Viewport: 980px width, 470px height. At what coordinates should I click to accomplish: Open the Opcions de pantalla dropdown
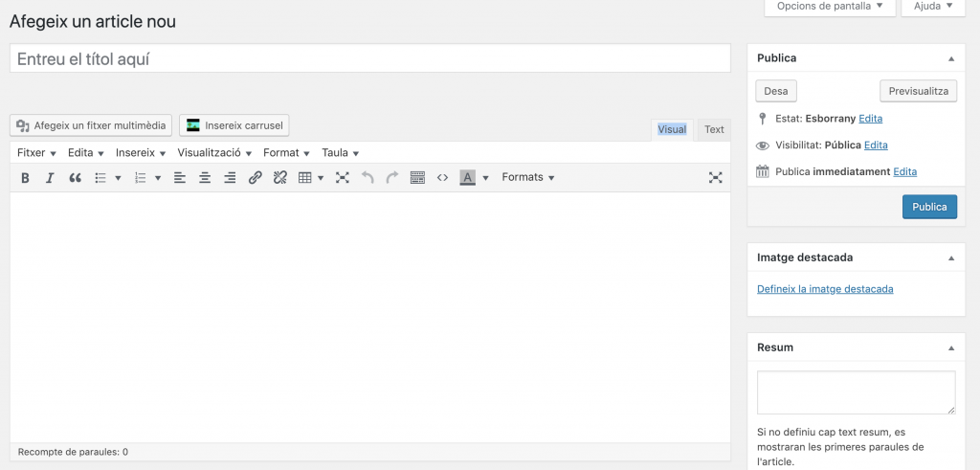830,6
